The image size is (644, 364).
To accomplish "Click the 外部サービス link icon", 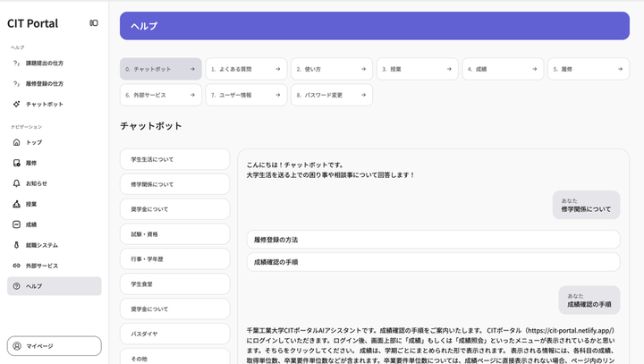I will click(x=17, y=266).
